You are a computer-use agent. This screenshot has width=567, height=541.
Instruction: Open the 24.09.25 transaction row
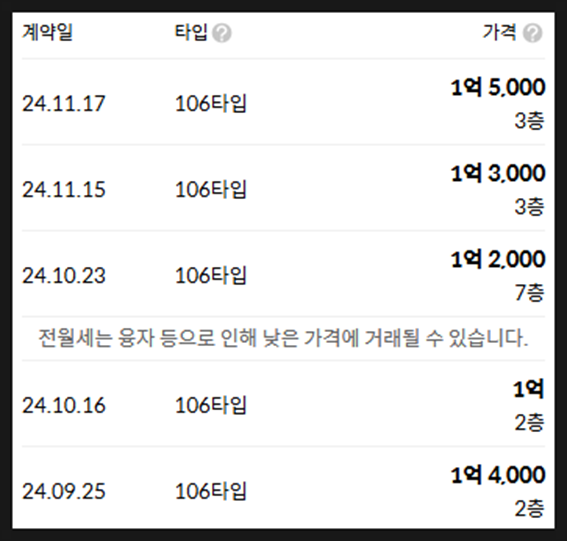pyautogui.click(x=284, y=489)
